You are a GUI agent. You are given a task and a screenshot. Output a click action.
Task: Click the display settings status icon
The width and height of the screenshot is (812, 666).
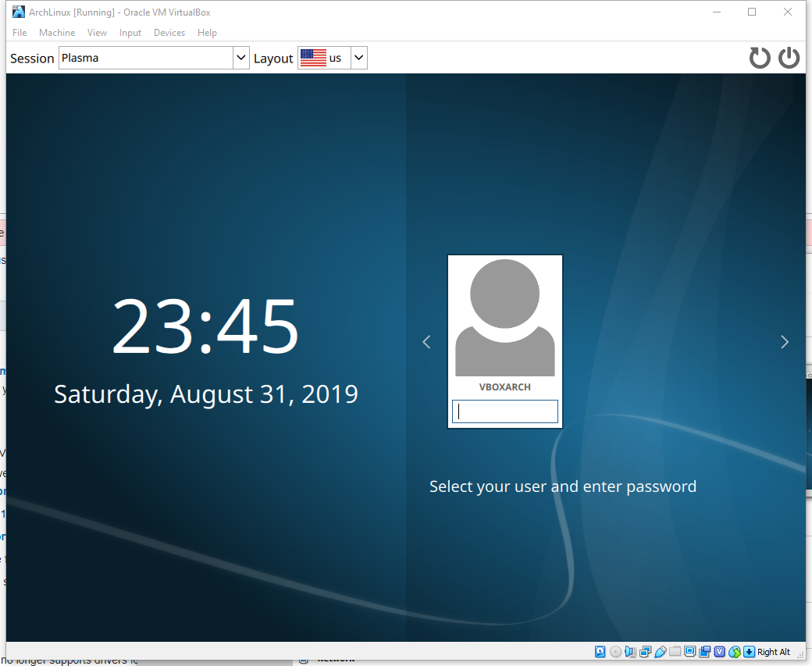pyautogui.click(x=690, y=652)
